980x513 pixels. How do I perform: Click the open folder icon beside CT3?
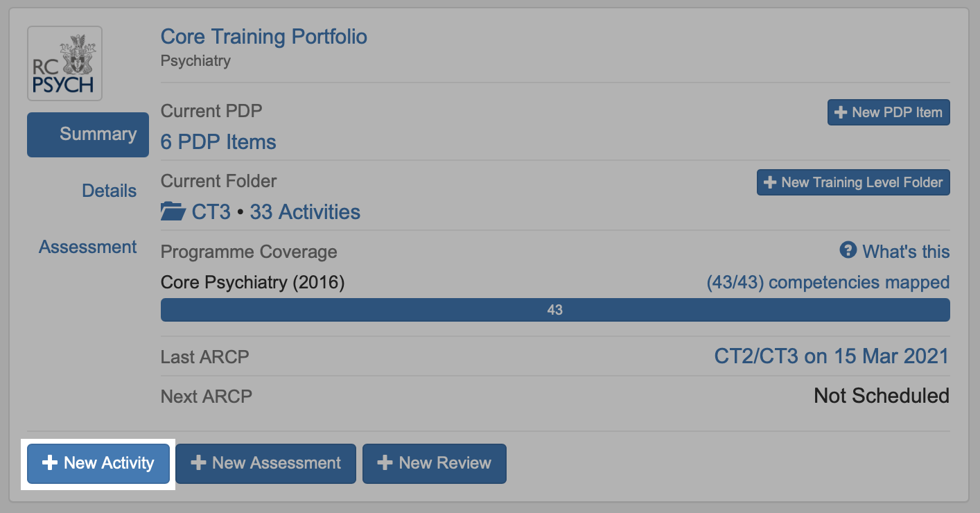pos(173,211)
